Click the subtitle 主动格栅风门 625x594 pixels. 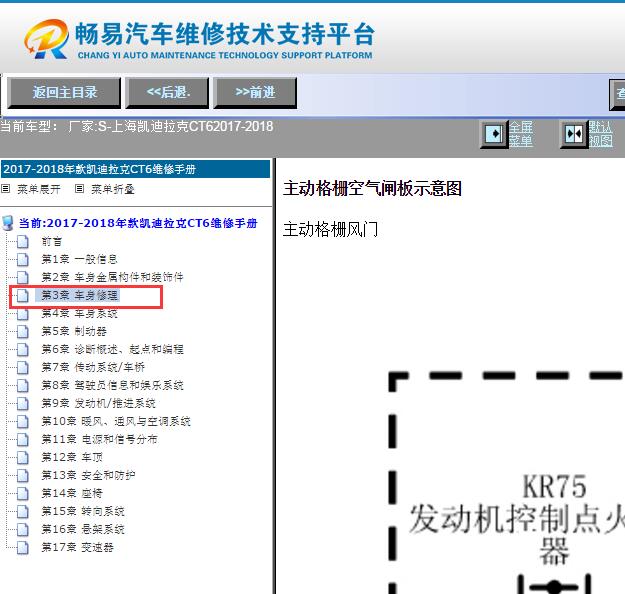tap(330, 230)
